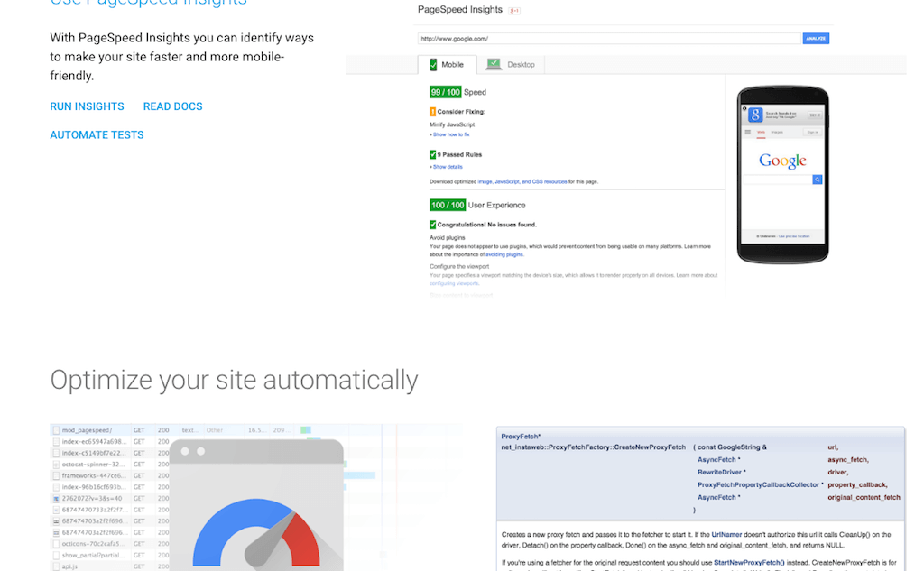
Task: Expand Show how to fix under Minify JavaScript
Action: click(451, 134)
